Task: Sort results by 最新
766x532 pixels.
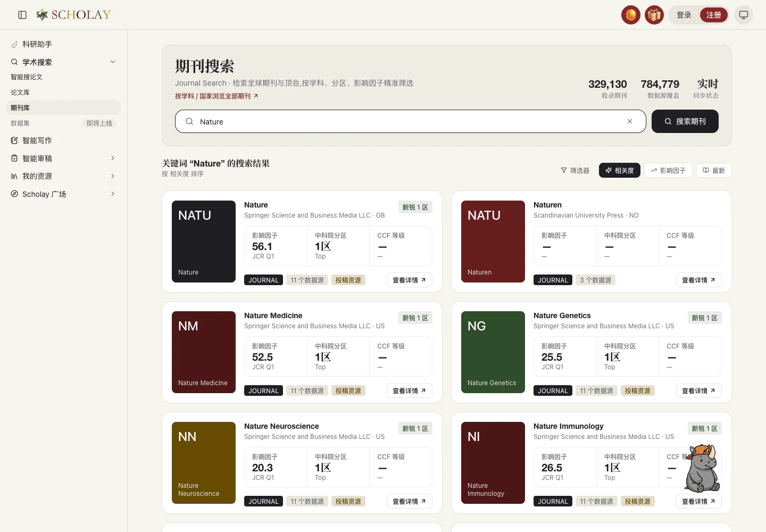Action: 714,170
